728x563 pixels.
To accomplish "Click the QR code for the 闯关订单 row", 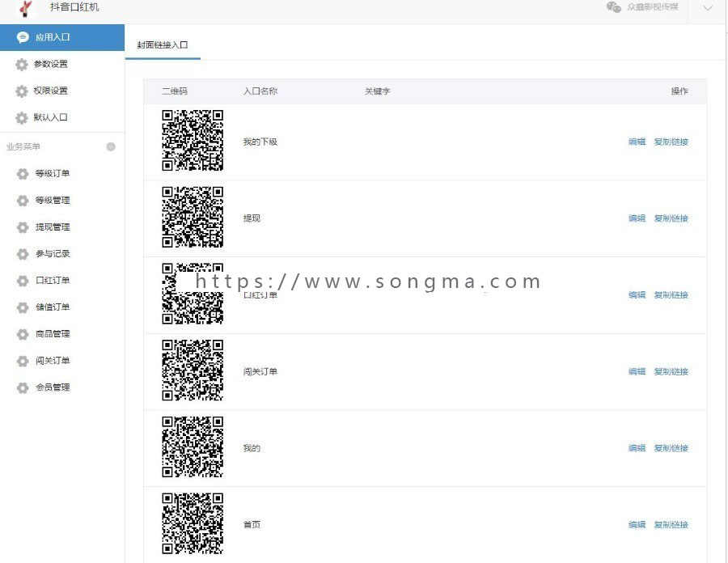I will [193, 370].
